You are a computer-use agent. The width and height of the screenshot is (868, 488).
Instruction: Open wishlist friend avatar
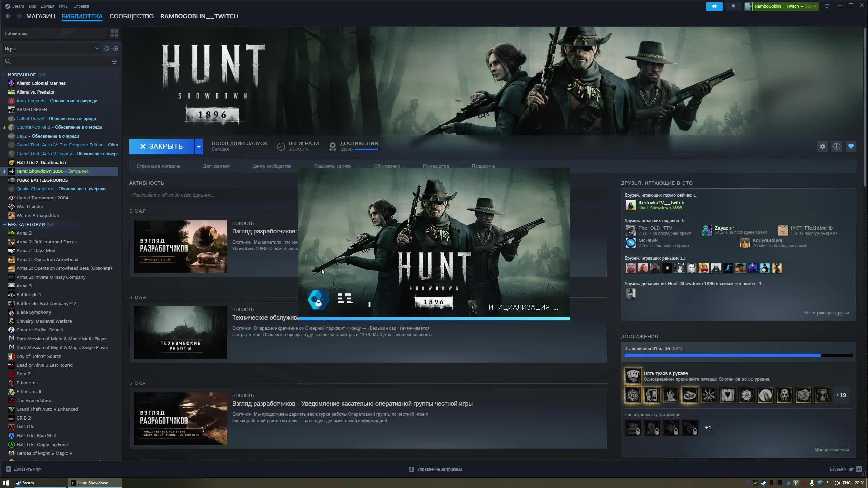[630, 293]
